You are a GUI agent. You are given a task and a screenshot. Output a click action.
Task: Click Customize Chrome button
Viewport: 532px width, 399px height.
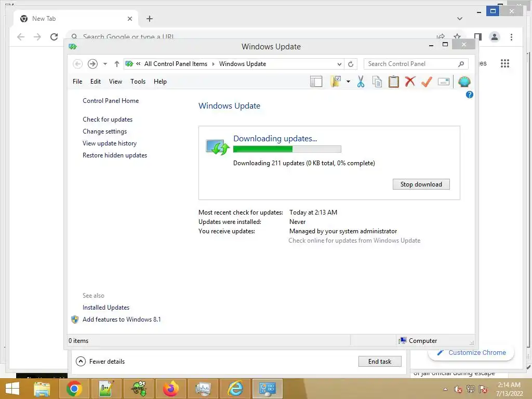(472, 353)
